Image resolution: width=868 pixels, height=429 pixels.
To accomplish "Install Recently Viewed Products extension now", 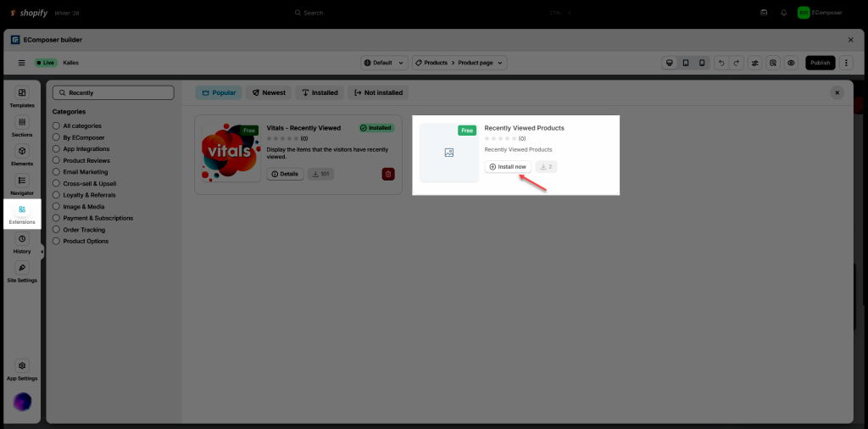I will click(508, 167).
